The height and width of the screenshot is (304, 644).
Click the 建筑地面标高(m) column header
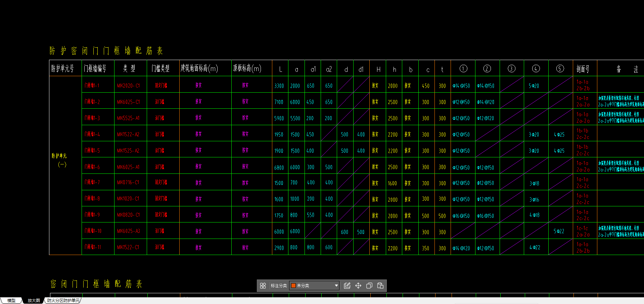point(199,68)
